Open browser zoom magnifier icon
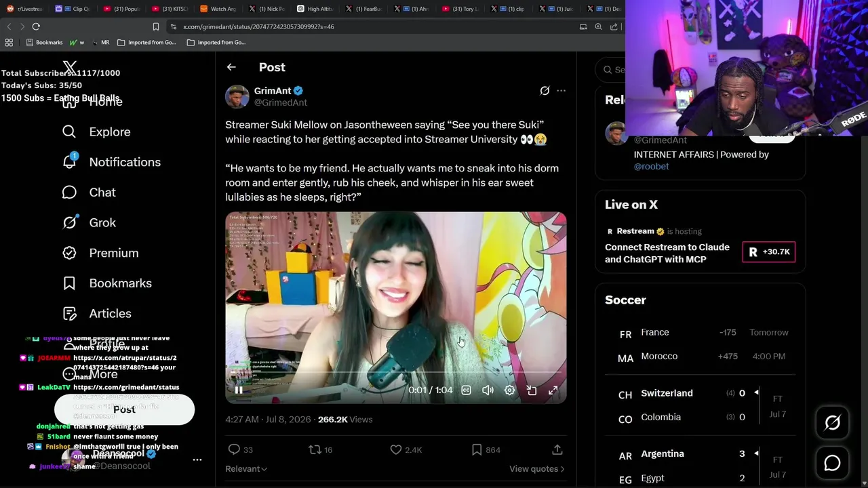This screenshot has width=868, height=488. [x=598, y=26]
